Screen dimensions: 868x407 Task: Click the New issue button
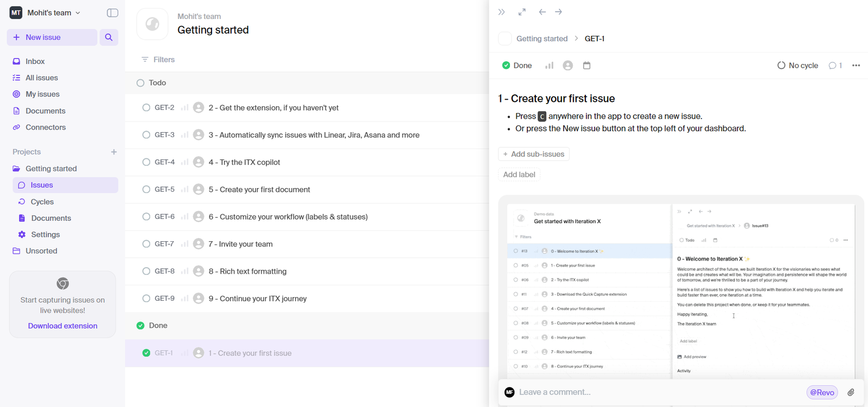pyautogui.click(x=52, y=37)
